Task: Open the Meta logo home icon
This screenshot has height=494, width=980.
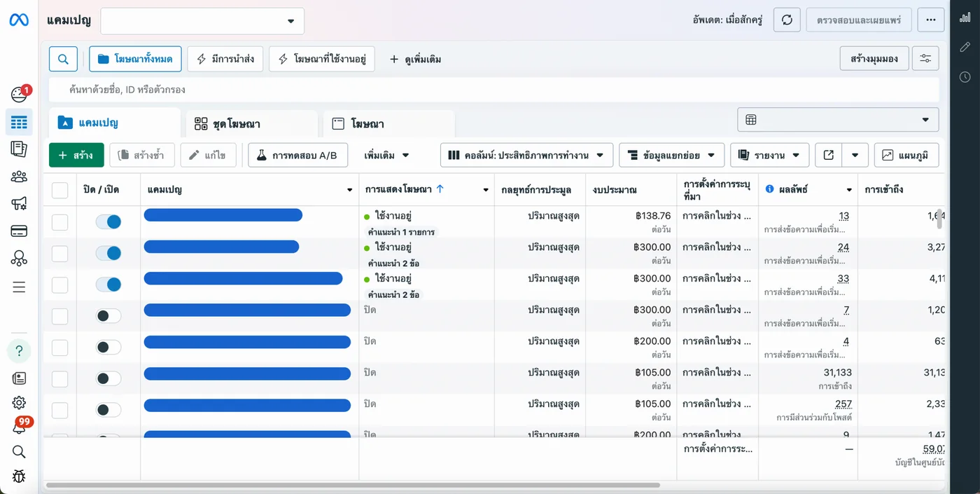Action: coord(19,20)
